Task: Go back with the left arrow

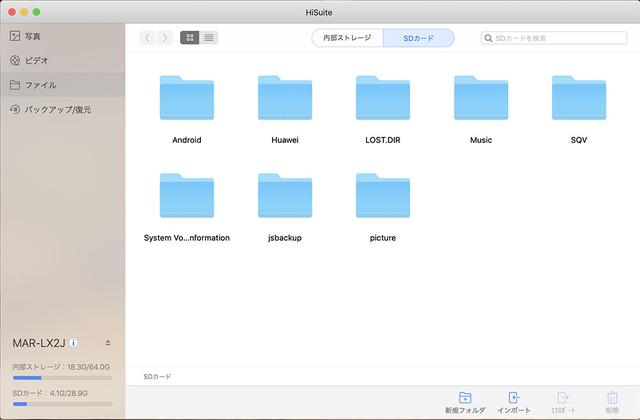Action: tap(148, 38)
